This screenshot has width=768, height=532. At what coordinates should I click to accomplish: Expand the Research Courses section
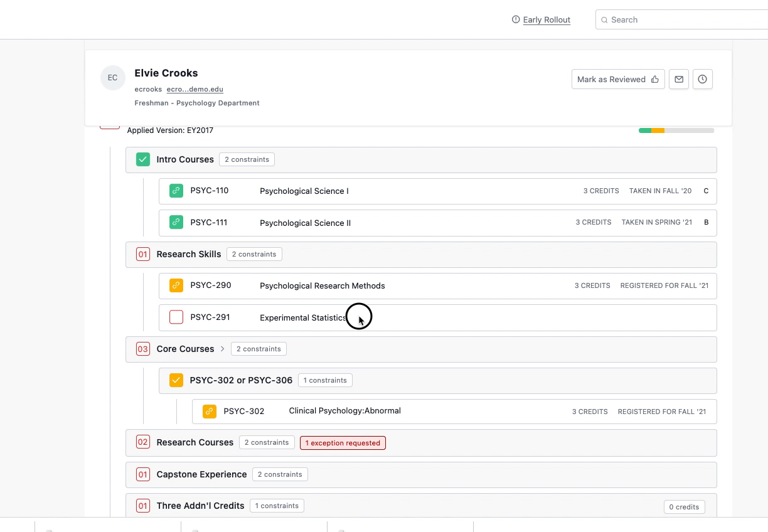tap(195, 442)
